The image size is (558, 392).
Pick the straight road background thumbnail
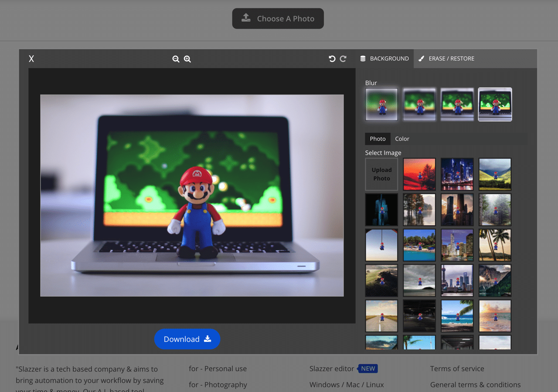click(381, 316)
